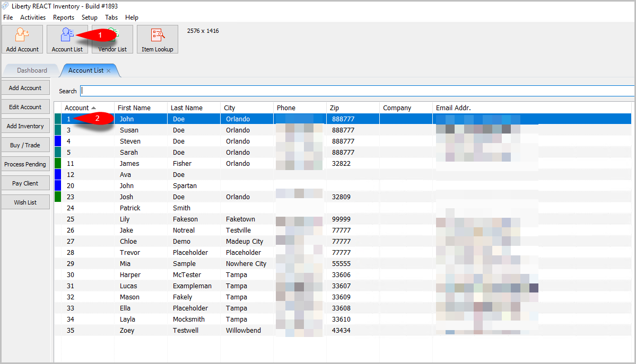Click the Company column header
Viewport: 636px width, 364px height.
[x=406, y=108]
